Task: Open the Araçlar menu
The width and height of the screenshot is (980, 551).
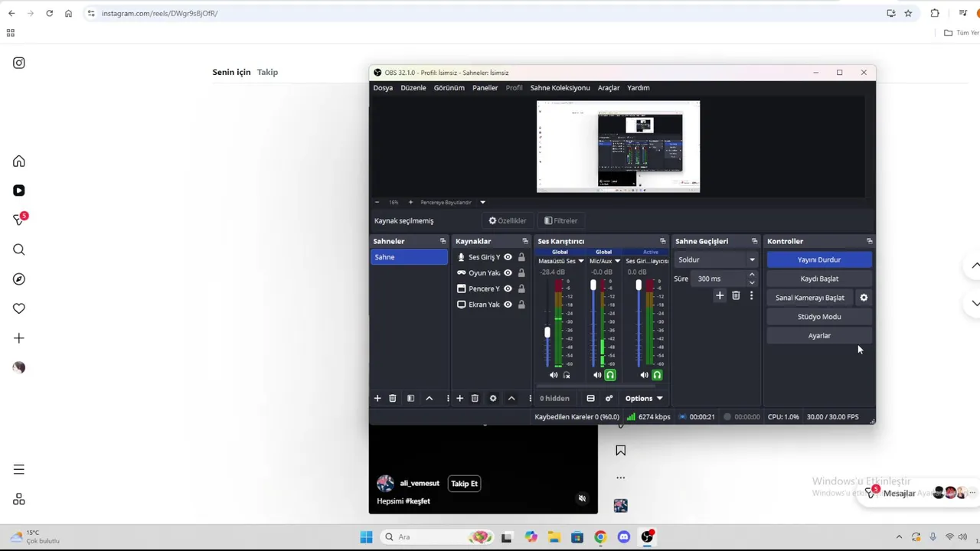Action: pyautogui.click(x=609, y=88)
